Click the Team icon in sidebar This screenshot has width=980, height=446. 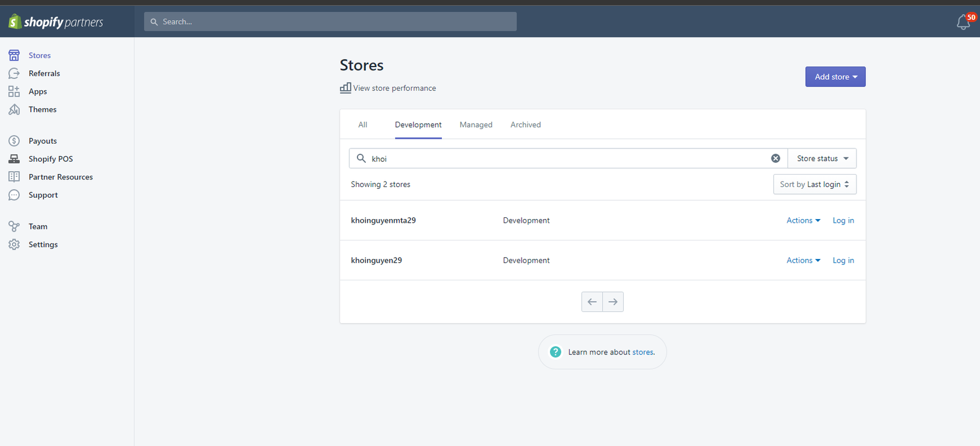pos(14,226)
